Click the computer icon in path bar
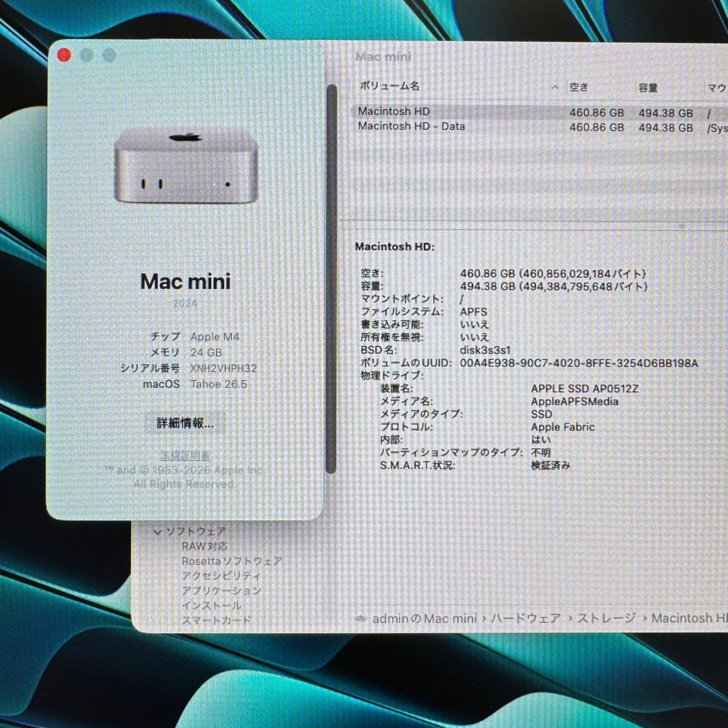The height and width of the screenshot is (728, 728). point(360,618)
